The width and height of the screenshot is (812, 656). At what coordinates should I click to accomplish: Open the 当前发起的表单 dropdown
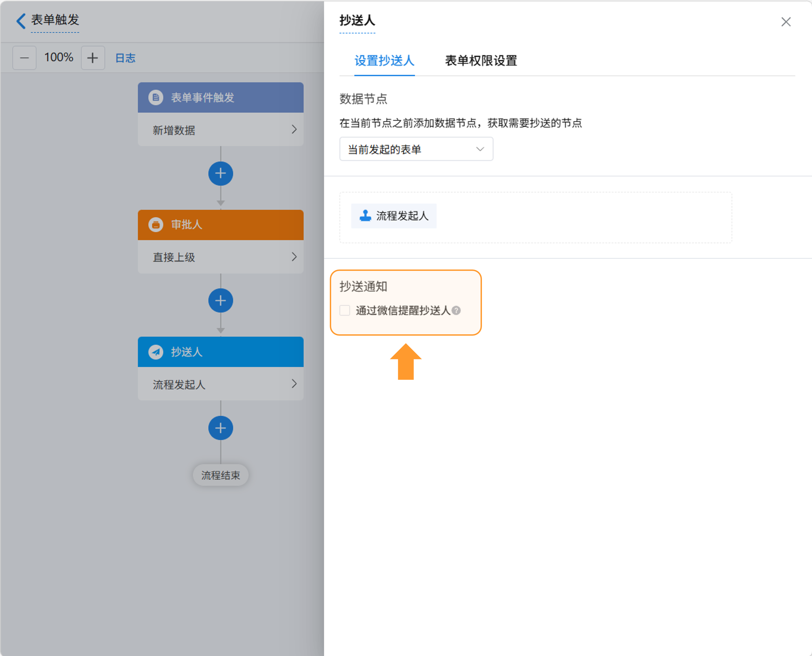[416, 149]
